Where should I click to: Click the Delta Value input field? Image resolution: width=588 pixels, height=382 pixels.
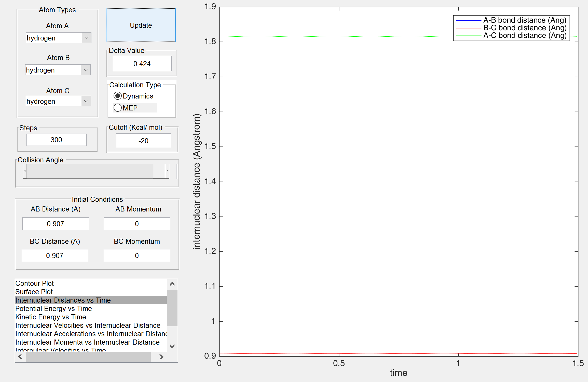(142, 64)
